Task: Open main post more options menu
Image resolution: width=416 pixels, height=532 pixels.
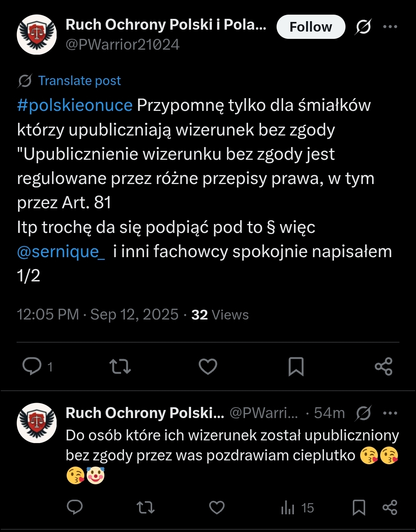Action: tap(390, 27)
